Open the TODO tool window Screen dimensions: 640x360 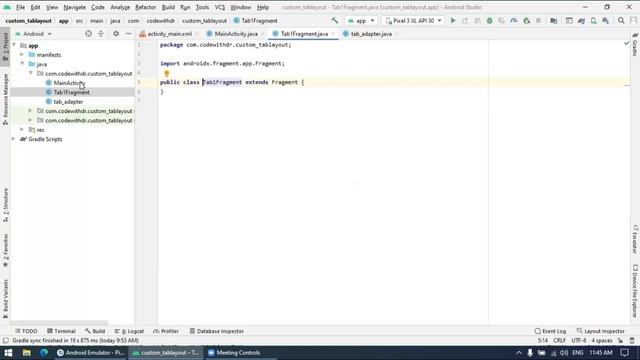tap(26, 331)
